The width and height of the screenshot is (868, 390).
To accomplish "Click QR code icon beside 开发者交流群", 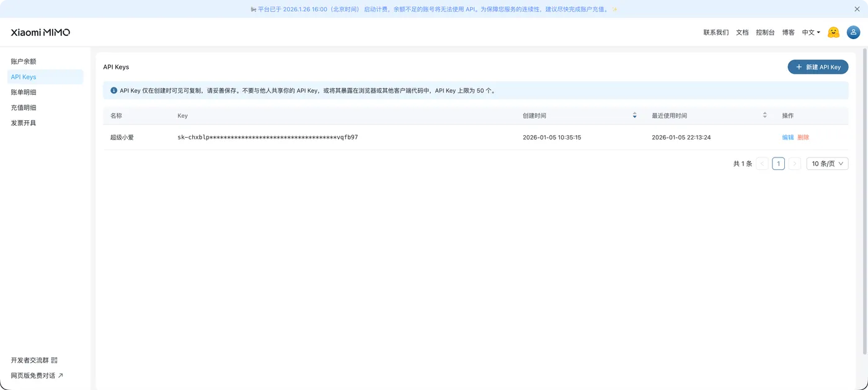I will 55,360.
